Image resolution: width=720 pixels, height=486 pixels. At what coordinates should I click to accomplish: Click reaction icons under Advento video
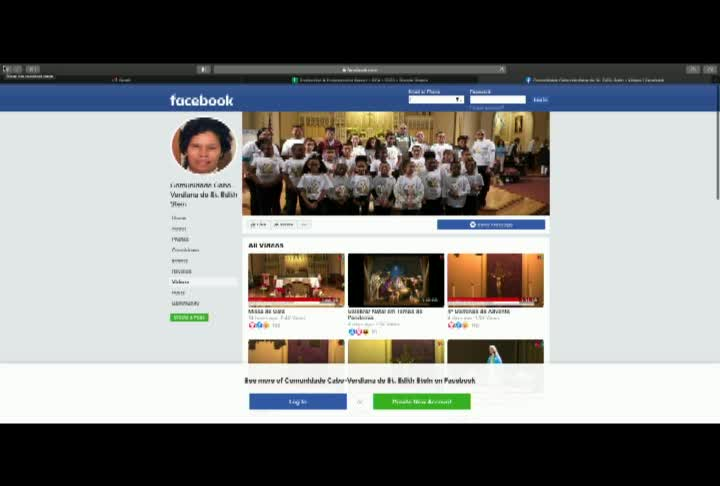[458, 325]
